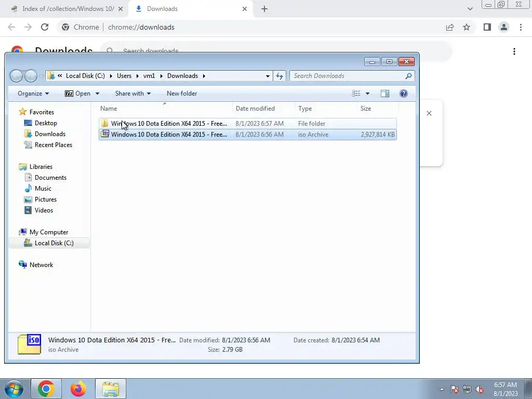Bookmark this page with the star icon
Viewport: 532px width, 399px height.
click(467, 27)
